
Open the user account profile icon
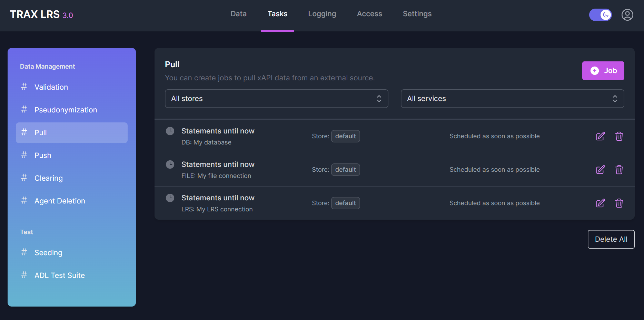(x=627, y=15)
